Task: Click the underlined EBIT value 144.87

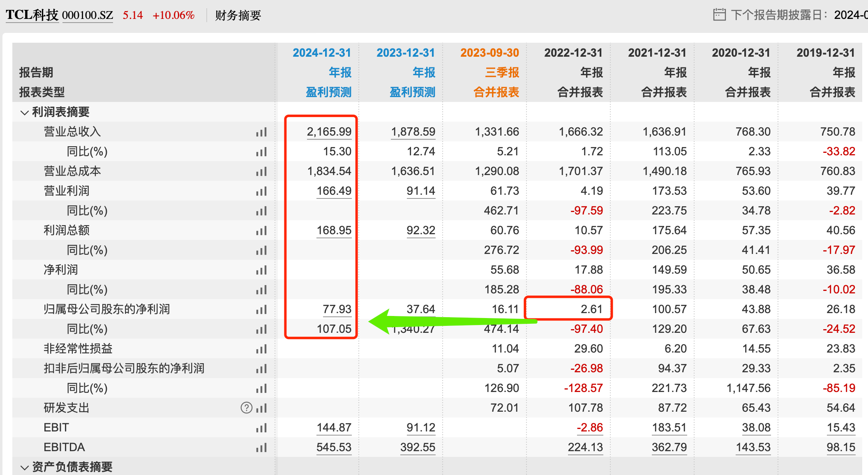Action: point(334,428)
